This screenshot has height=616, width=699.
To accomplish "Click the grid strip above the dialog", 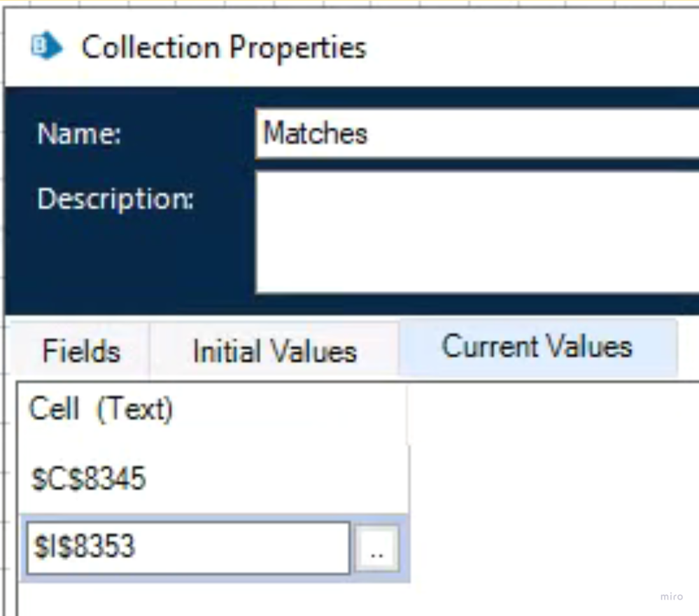I will (350, 3).
